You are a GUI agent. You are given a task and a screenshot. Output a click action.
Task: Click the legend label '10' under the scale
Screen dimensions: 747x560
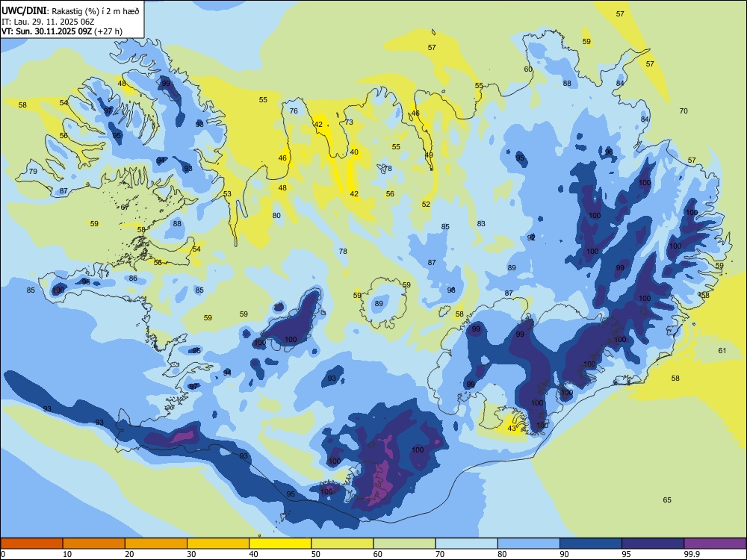(67, 554)
